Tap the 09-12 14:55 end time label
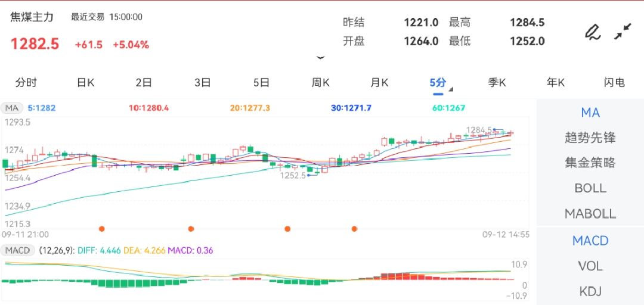This screenshot has height=305, width=644. (506, 235)
